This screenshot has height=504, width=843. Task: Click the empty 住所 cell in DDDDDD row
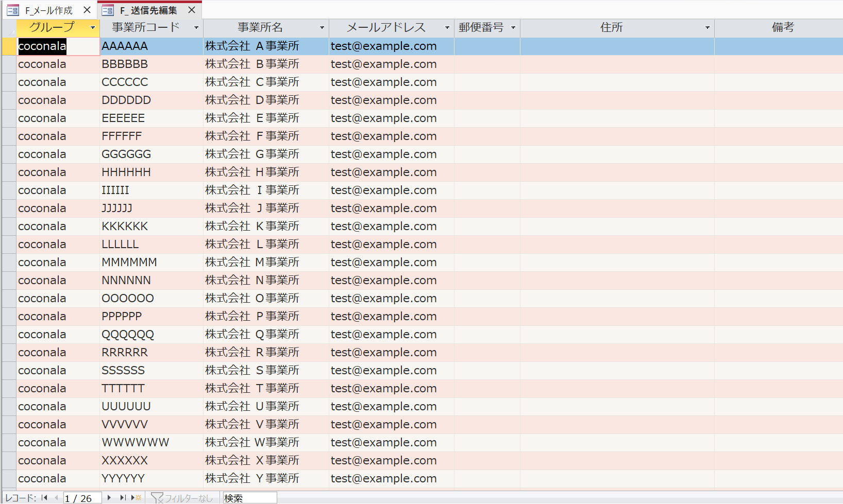617,100
